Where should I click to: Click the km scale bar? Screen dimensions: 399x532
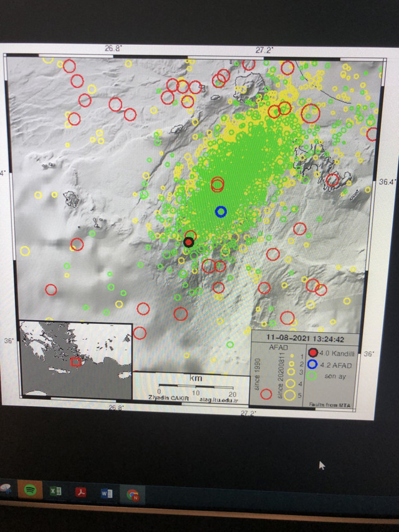(x=196, y=386)
